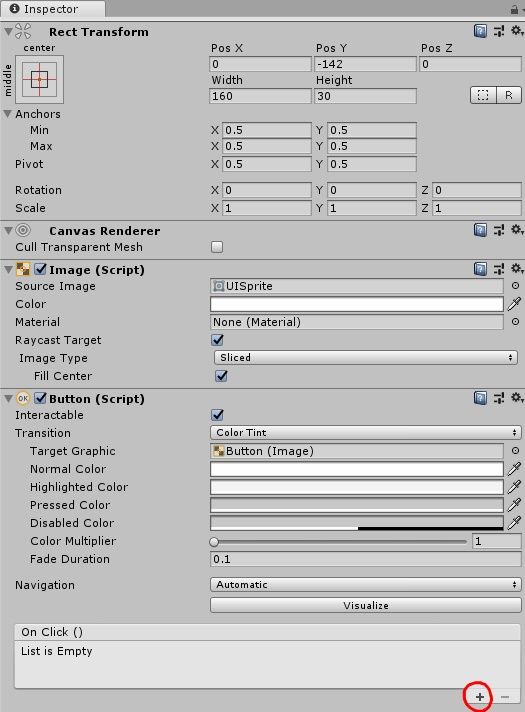Click Pivot Y field
Screen dimensions: 525x712
pos(371,164)
